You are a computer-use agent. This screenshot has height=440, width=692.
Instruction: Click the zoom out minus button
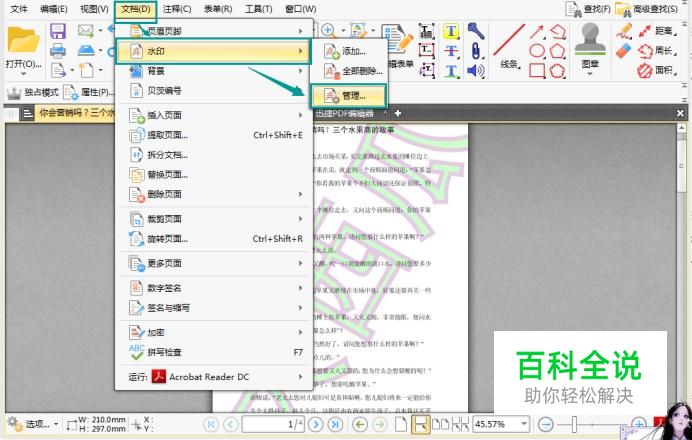pos(545,425)
